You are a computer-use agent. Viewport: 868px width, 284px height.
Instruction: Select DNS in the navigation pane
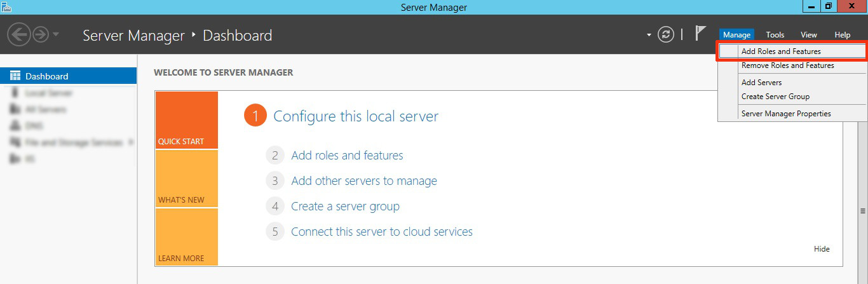coord(68,126)
